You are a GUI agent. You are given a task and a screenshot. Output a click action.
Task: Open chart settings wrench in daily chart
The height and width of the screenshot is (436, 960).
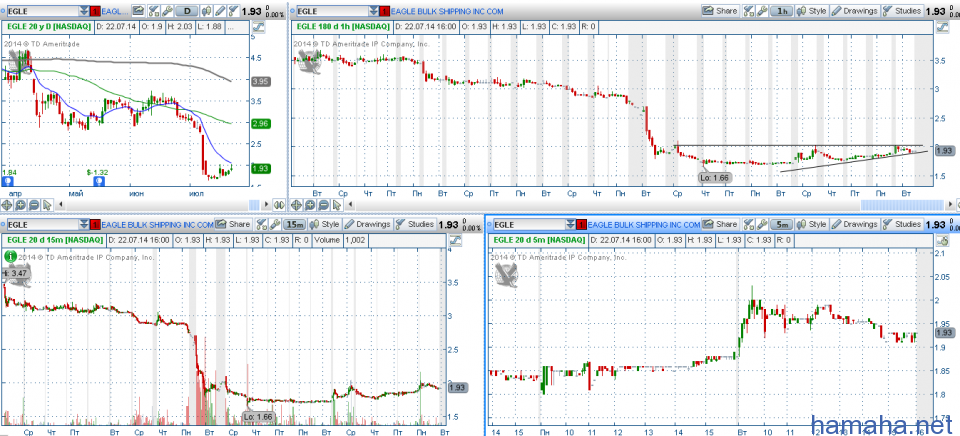[x=167, y=11]
